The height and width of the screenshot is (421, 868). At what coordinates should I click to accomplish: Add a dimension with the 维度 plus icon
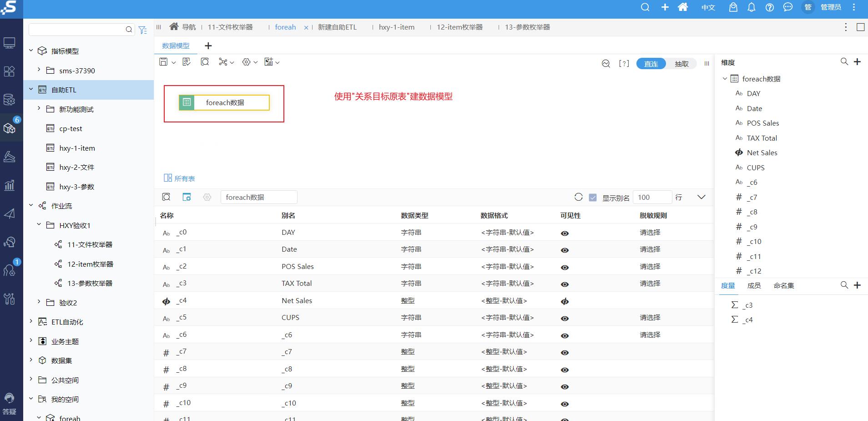pos(858,61)
